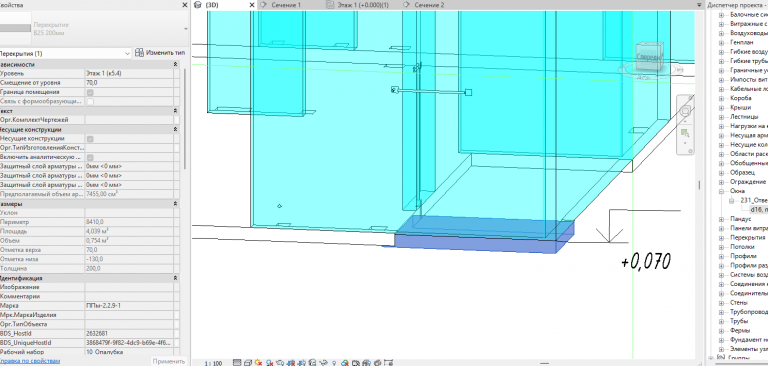Open the Visual Style menu in view bar

click(x=248, y=363)
